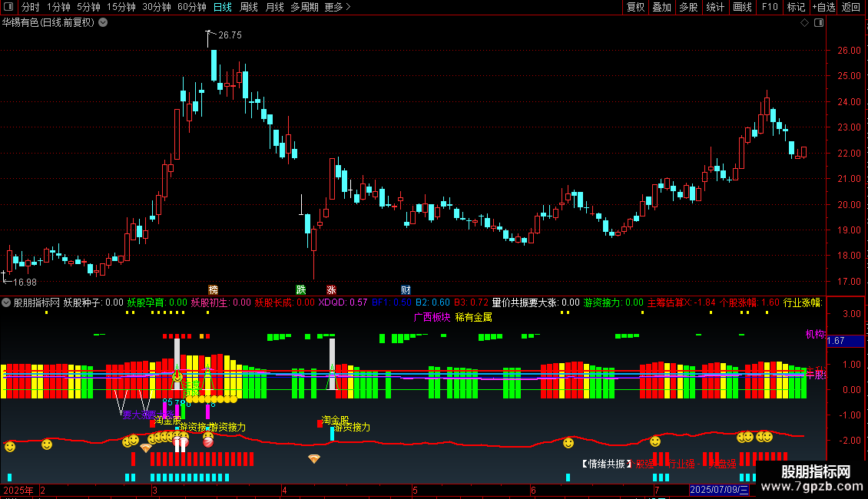Click the 华锡有色(日线.前复权) chart title
This screenshot has width=868, height=499.
(48, 23)
